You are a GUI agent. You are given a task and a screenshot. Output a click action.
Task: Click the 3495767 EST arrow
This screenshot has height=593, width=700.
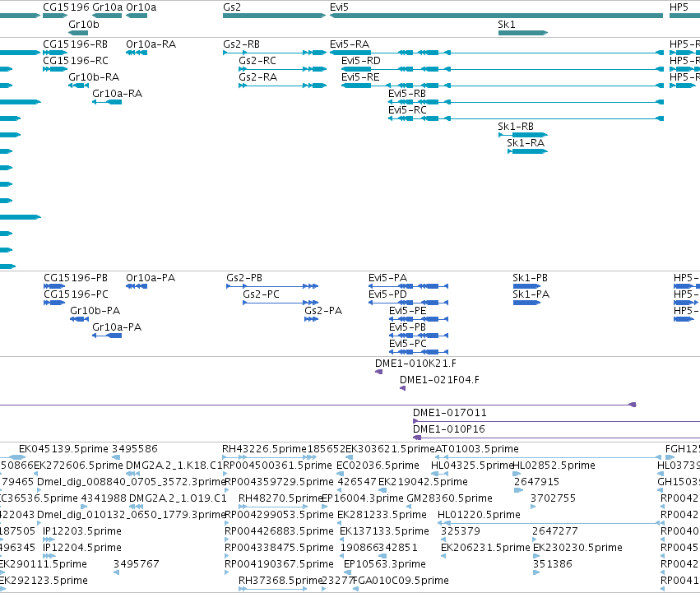[x=117, y=573]
